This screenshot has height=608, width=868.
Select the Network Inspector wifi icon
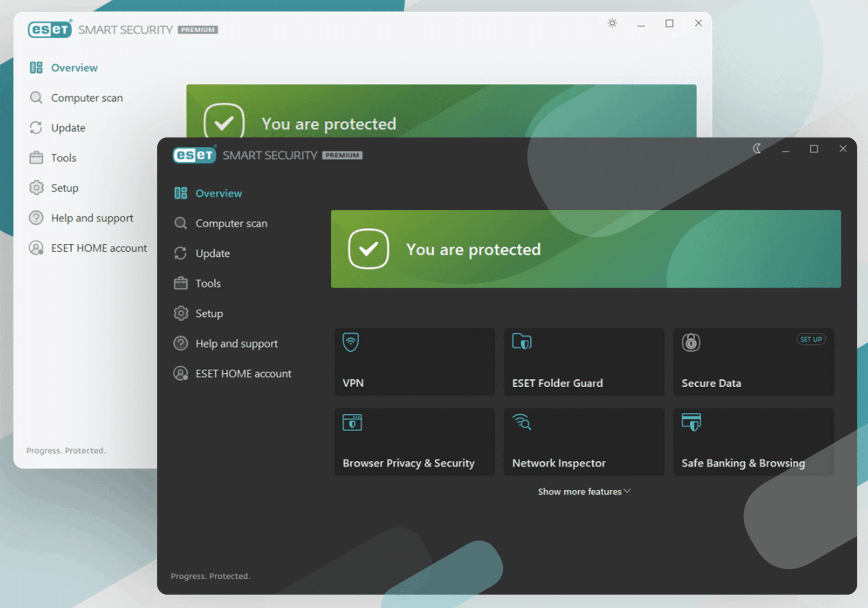(x=522, y=422)
